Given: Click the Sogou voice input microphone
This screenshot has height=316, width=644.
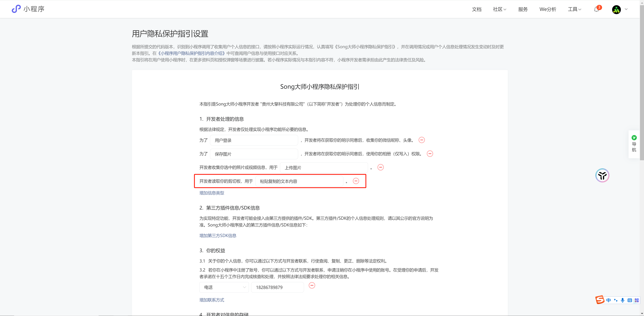Looking at the screenshot, I should tap(622, 300).
